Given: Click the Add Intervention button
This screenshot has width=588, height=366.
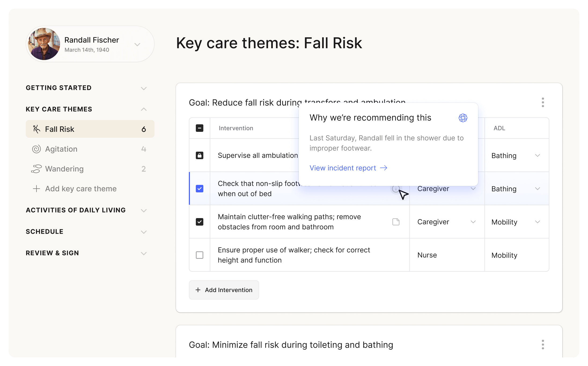Looking at the screenshot, I should tap(224, 290).
